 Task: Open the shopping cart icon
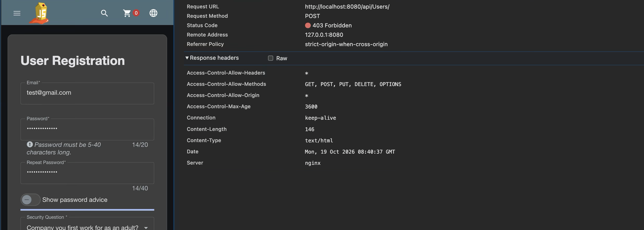pyautogui.click(x=127, y=13)
